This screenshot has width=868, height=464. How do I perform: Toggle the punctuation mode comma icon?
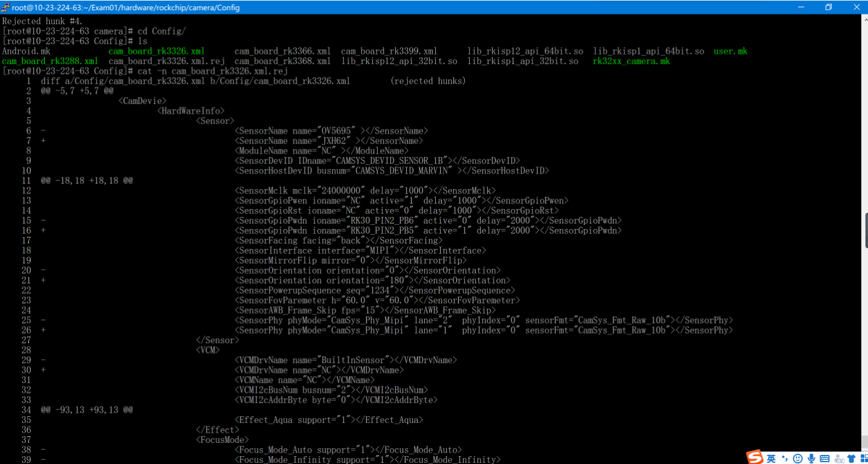pyautogui.click(x=784, y=458)
